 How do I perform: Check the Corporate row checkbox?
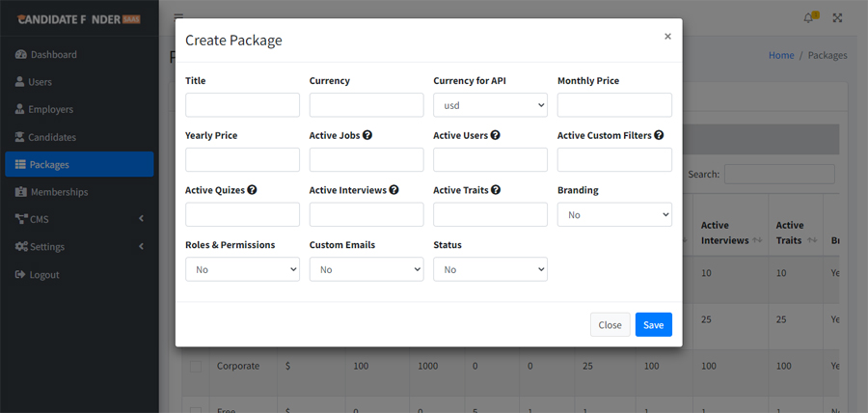pos(196,367)
